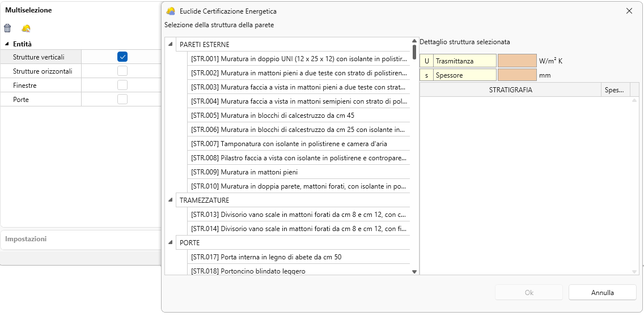
Task: Uncheck the Strutture verticali checkbox
Action: (x=122, y=57)
